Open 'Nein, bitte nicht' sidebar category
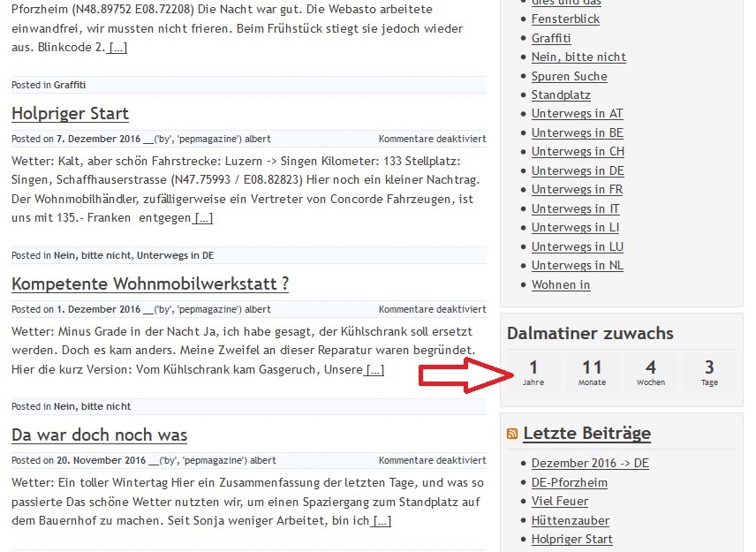Viewport: 756px width, 552px height. tap(578, 57)
